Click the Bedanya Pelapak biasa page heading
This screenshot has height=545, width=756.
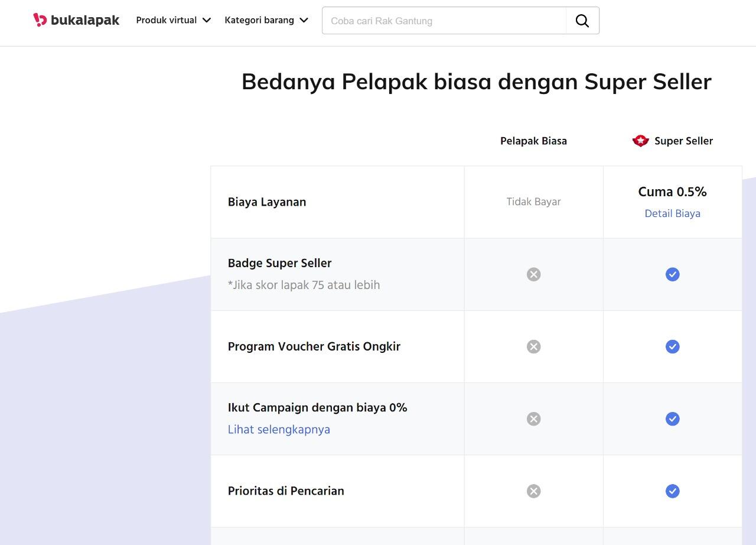pyautogui.click(x=477, y=82)
